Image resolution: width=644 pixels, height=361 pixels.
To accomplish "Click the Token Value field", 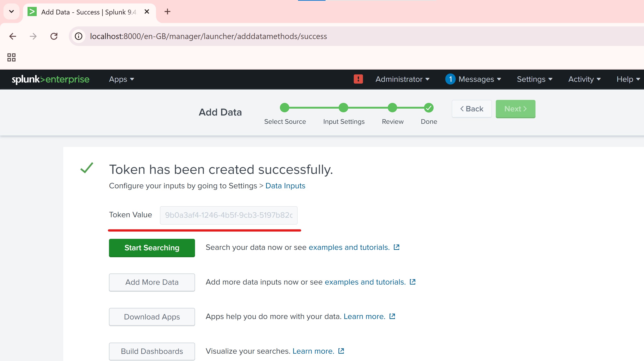I will [229, 215].
